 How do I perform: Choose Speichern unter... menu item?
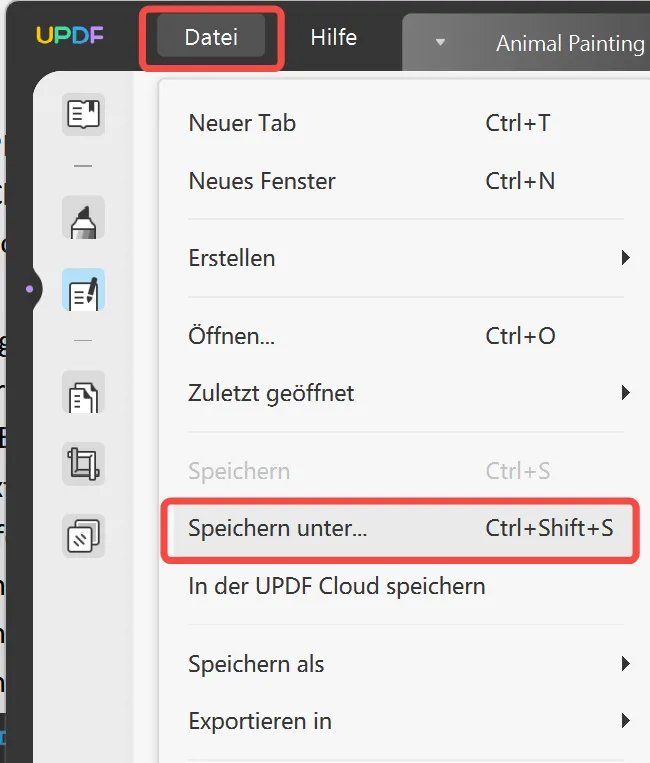278,529
